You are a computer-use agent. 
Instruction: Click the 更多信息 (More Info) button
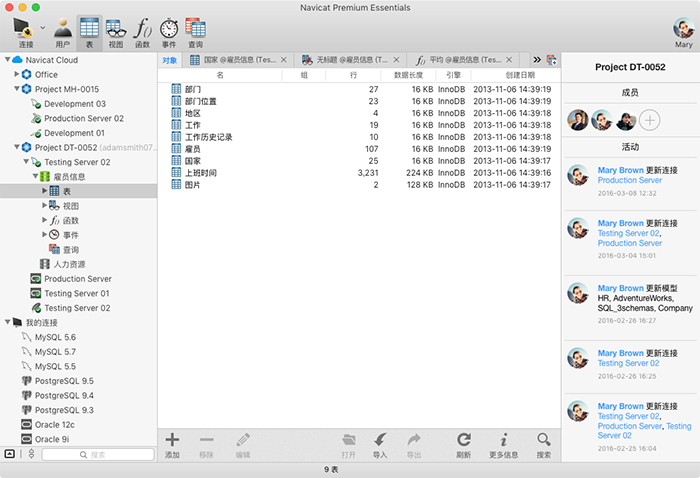coord(504,445)
